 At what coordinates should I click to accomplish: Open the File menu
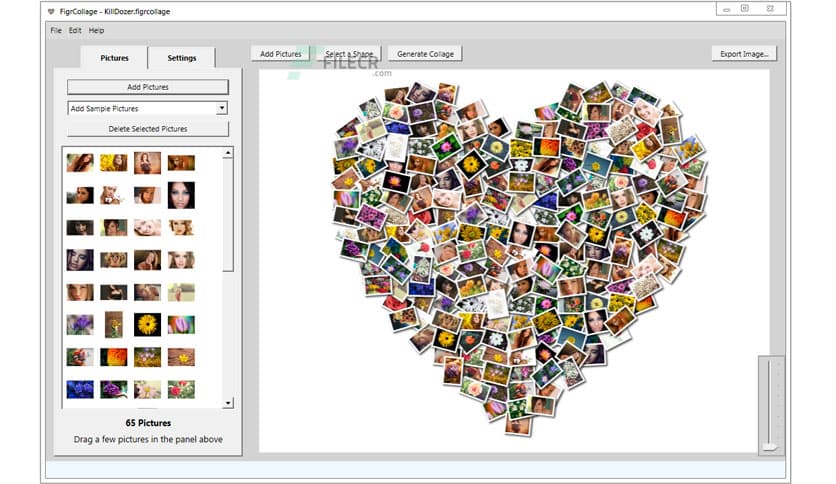[56, 30]
